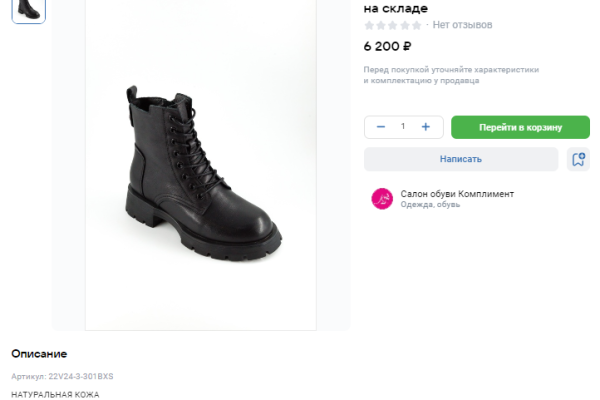Click the Написать button
Screen dimensions: 600x400
460,159
